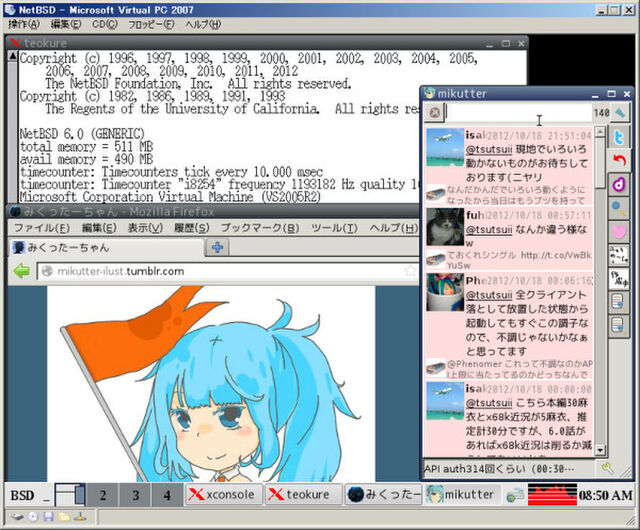This screenshot has width=640, height=530.
Task: Switch to virtual desktop 4 in pager
Action: click(167, 494)
